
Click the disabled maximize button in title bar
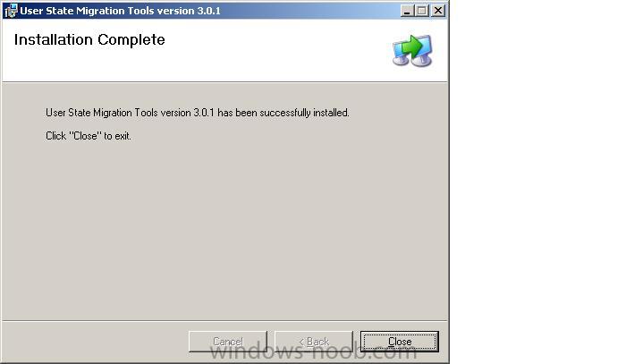pyautogui.click(x=421, y=11)
